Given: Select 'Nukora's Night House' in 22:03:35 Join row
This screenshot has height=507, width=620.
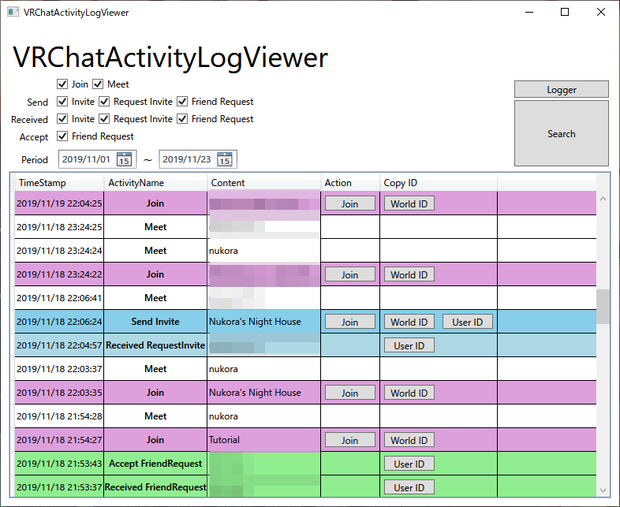Looking at the screenshot, I should [255, 393].
